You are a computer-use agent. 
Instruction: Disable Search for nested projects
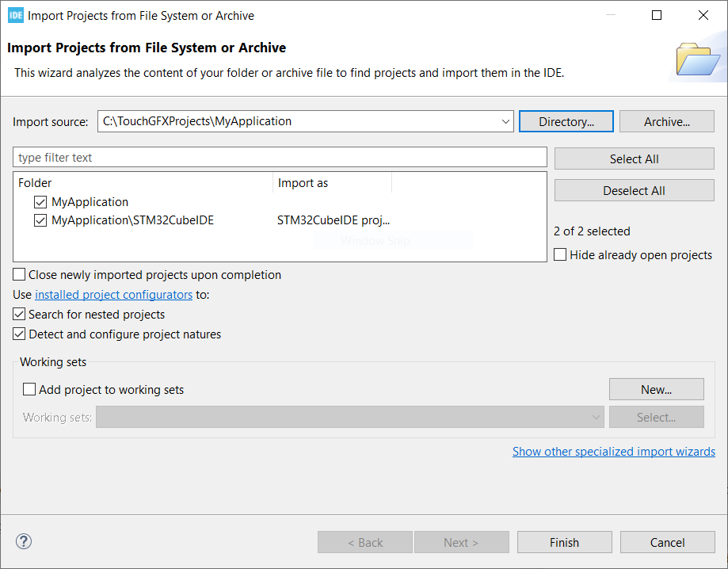tap(19, 315)
